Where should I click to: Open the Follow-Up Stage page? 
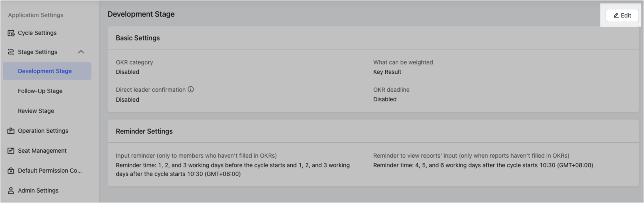click(x=40, y=91)
